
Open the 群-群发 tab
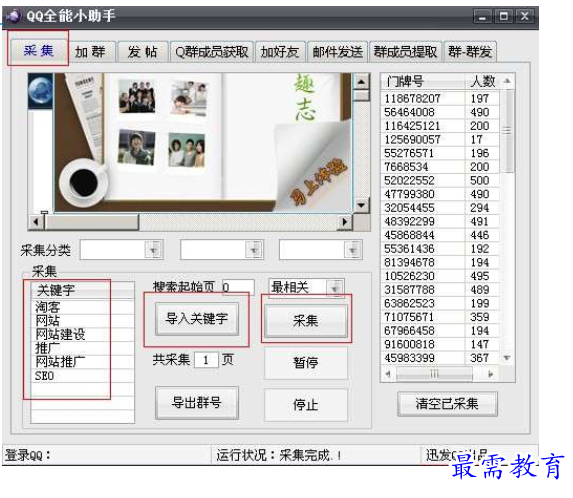pos(470,52)
